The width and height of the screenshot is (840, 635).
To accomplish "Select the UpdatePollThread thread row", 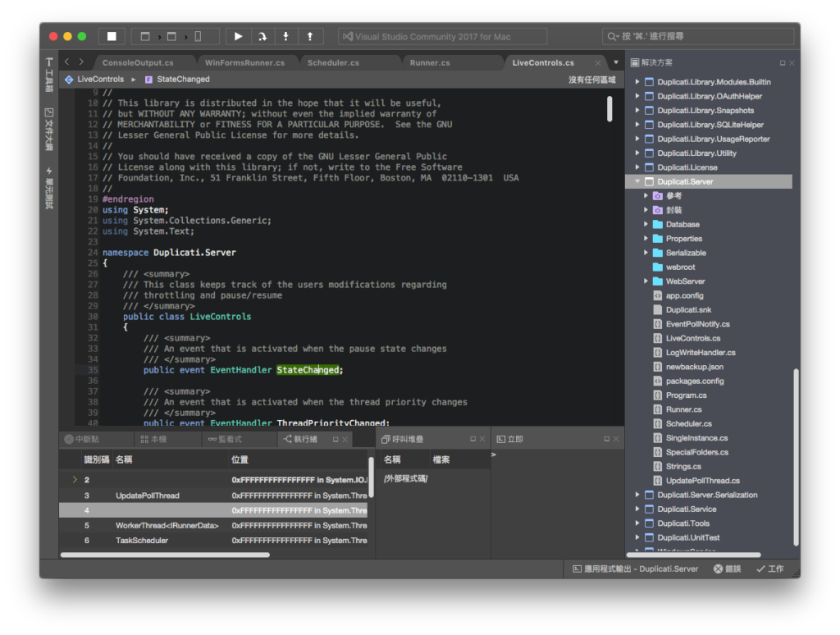I will [x=213, y=496].
